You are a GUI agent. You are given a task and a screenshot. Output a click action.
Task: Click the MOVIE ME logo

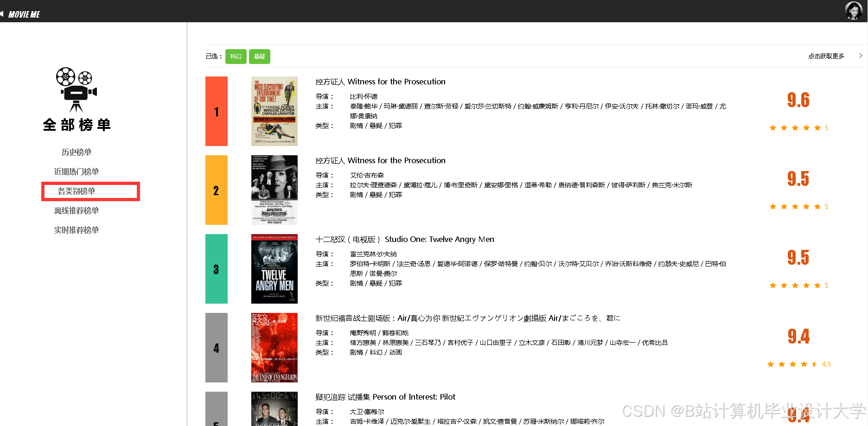pyautogui.click(x=24, y=14)
